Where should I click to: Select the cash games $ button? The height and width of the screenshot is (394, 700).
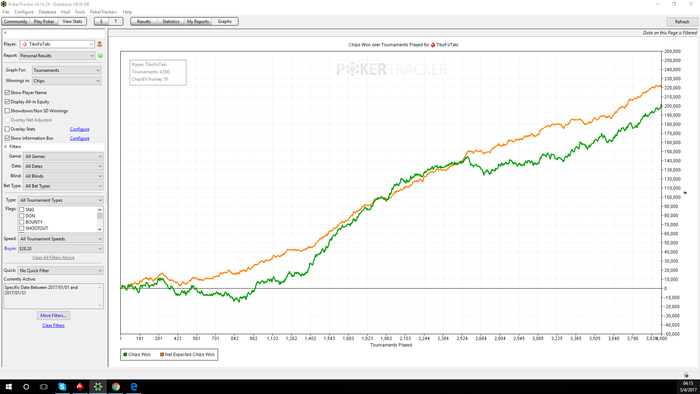tap(101, 21)
